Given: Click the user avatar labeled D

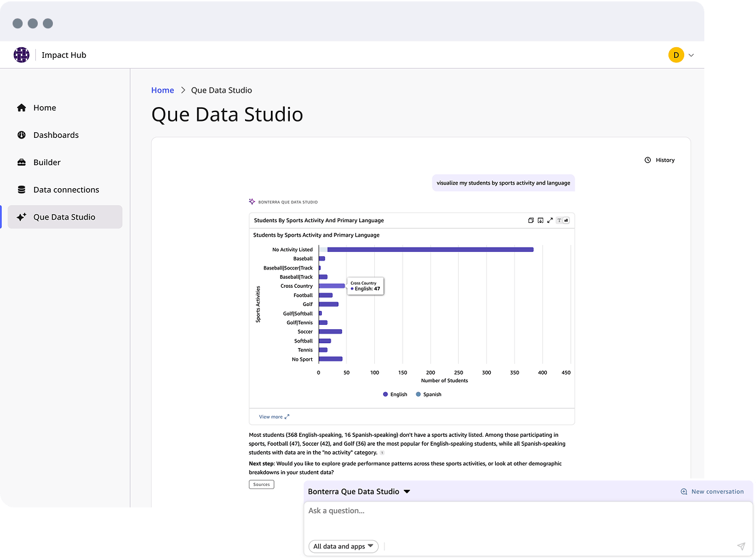Looking at the screenshot, I should pos(676,55).
